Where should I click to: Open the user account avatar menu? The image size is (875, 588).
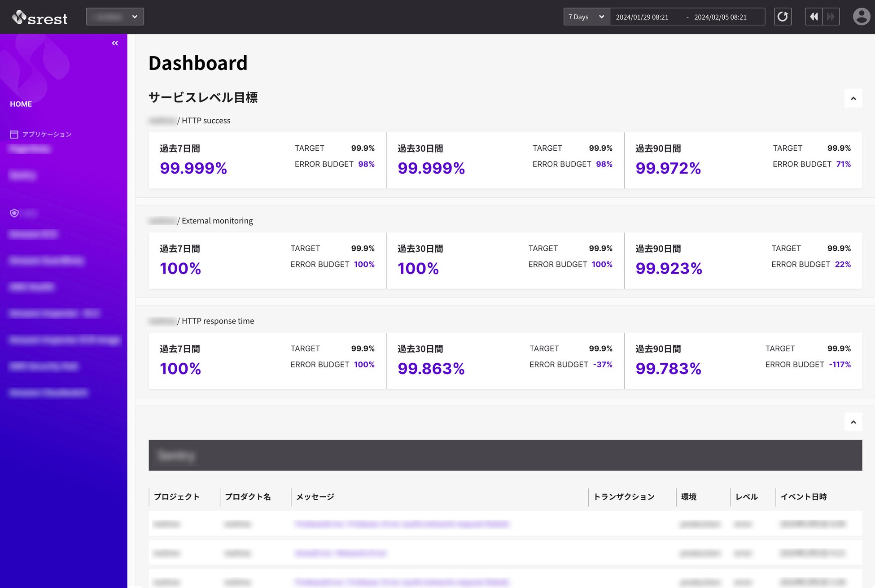(861, 17)
